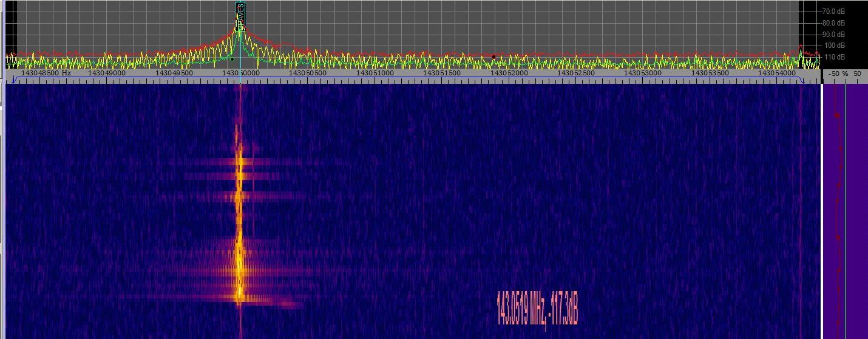Click the 143051000 frequency axis label
The image size is (868, 339).
(x=375, y=73)
